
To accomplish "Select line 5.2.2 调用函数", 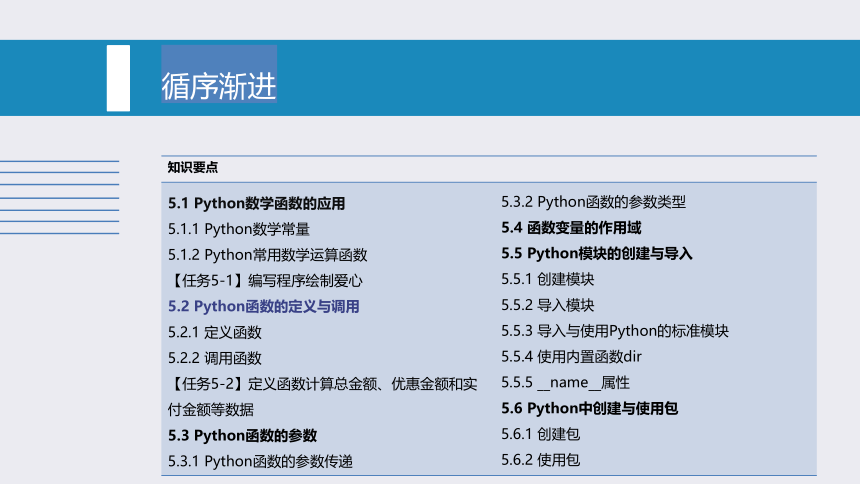I will (x=214, y=358).
